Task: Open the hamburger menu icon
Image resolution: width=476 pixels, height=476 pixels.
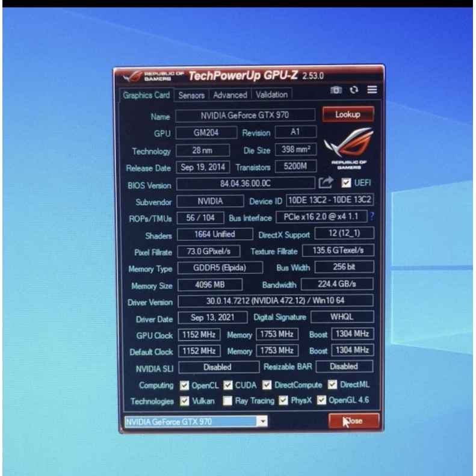Action: [372, 90]
